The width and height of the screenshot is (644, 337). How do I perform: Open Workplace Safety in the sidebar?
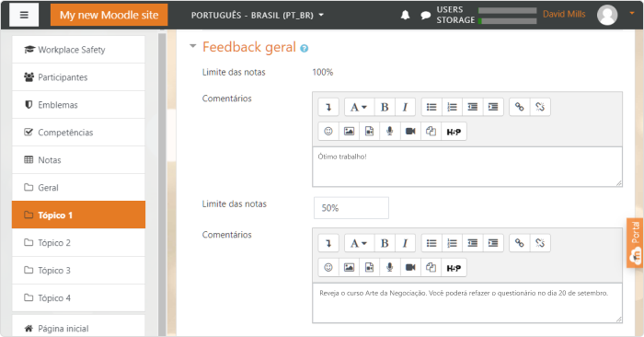(78, 50)
